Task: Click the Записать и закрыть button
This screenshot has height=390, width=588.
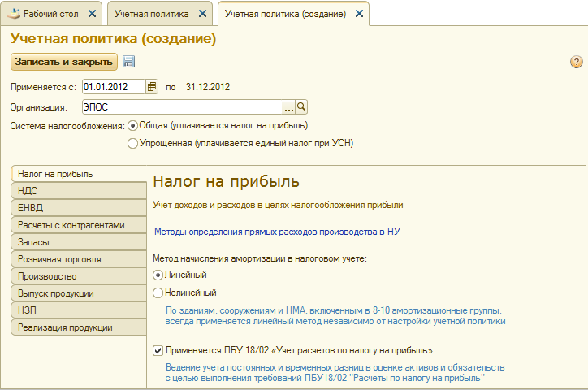Action: pos(63,62)
